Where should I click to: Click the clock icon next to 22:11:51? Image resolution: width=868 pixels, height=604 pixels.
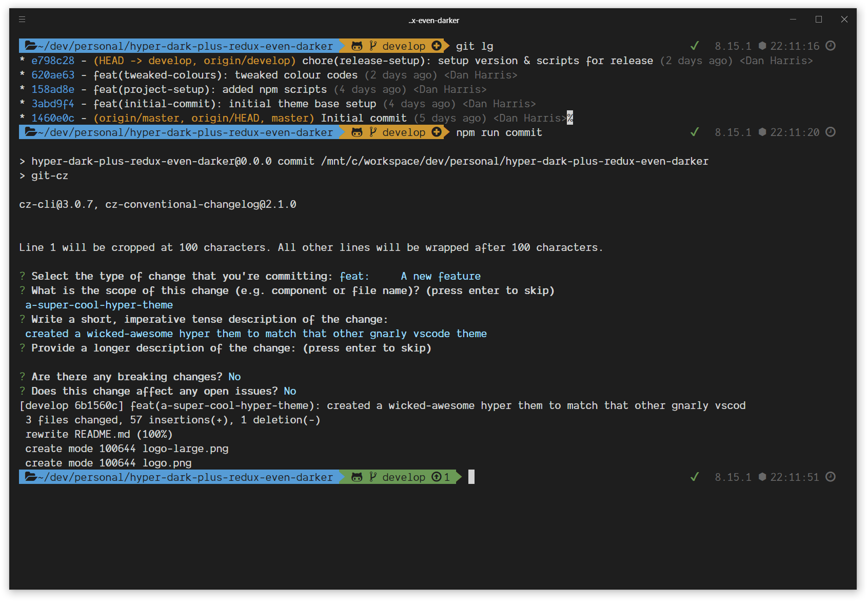(831, 477)
